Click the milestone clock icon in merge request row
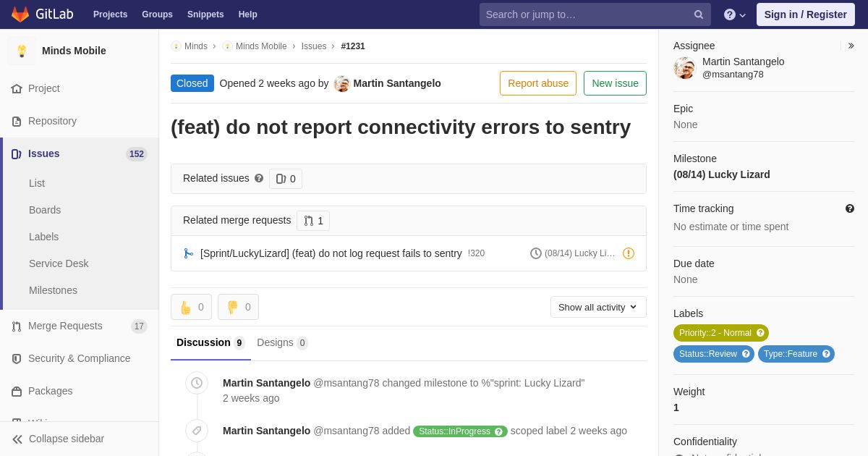This screenshot has height=456, width=868. [536, 253]
